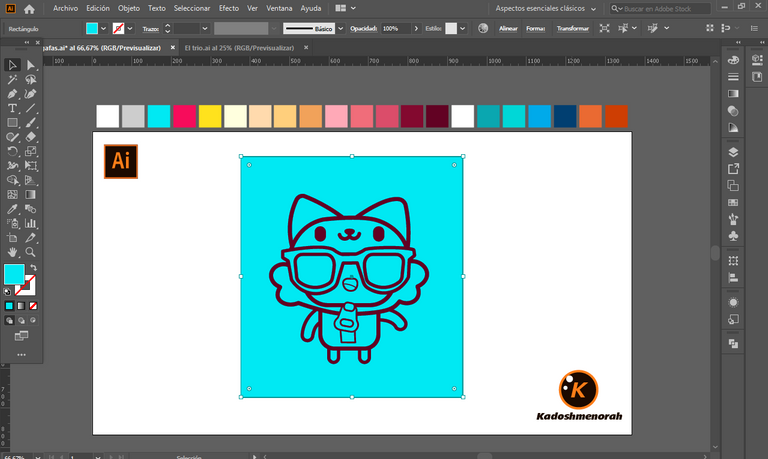This screenshot has width=768, height=459.
Task: Select the Scale tool
Action: [30, 151]
